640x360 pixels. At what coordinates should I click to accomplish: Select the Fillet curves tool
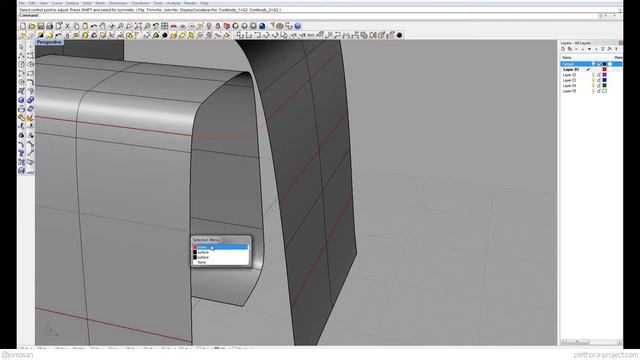pyautogui.click(x=30, y=82)
